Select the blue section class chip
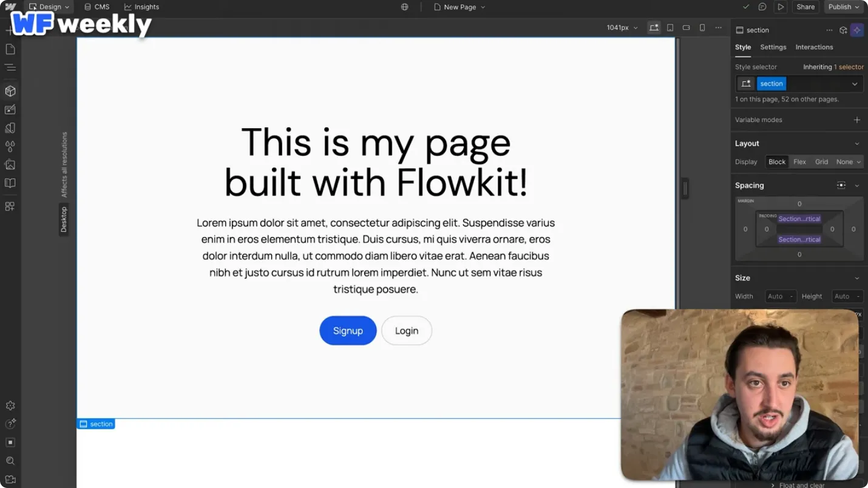 point(771,84)
